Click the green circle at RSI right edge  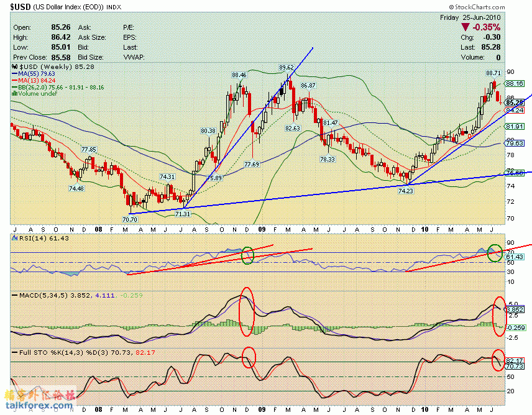(496, 253)
